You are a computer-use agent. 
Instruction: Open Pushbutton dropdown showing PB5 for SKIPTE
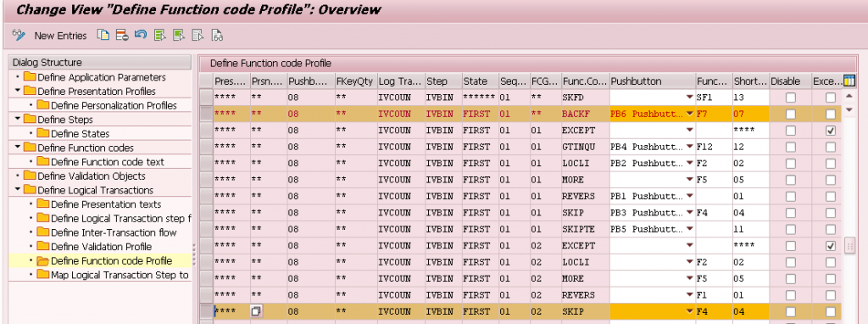tap(689, 229)
